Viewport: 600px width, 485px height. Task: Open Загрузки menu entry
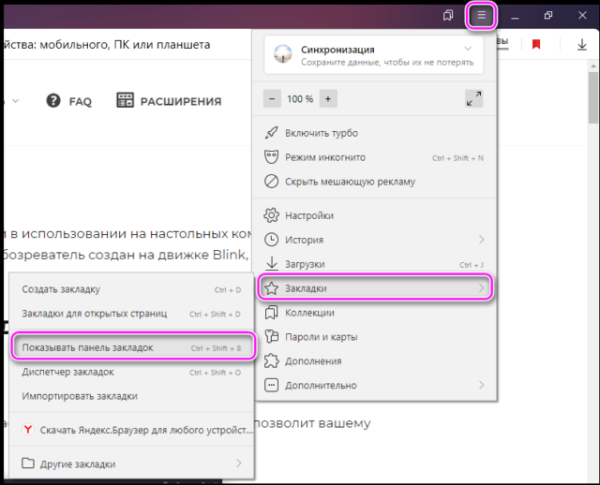coord(374,264)
